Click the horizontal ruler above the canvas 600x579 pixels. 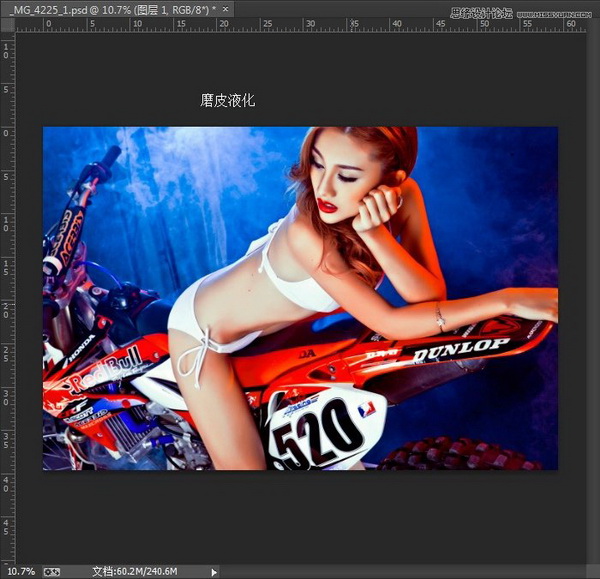coord(300,25)
